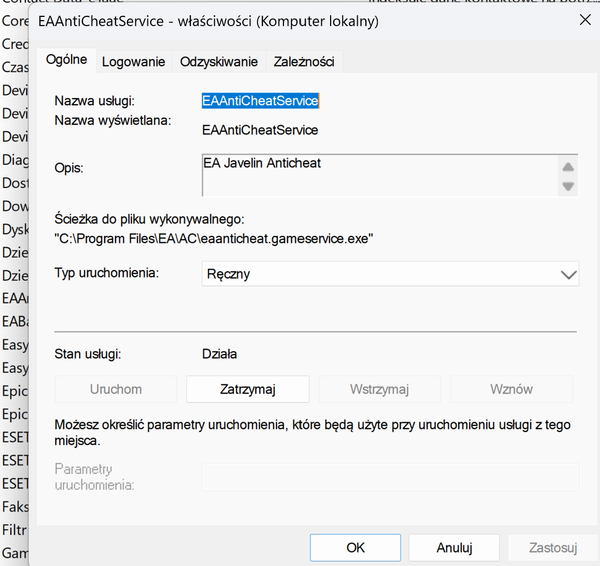Close the properties dialog window
The image size is (600, 566).
[584, 19]
